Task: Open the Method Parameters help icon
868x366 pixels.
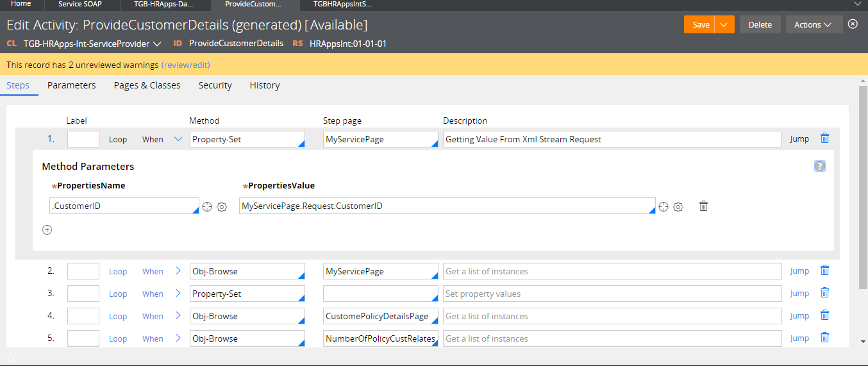Action: pyautogui.click(x=819, y=166)
